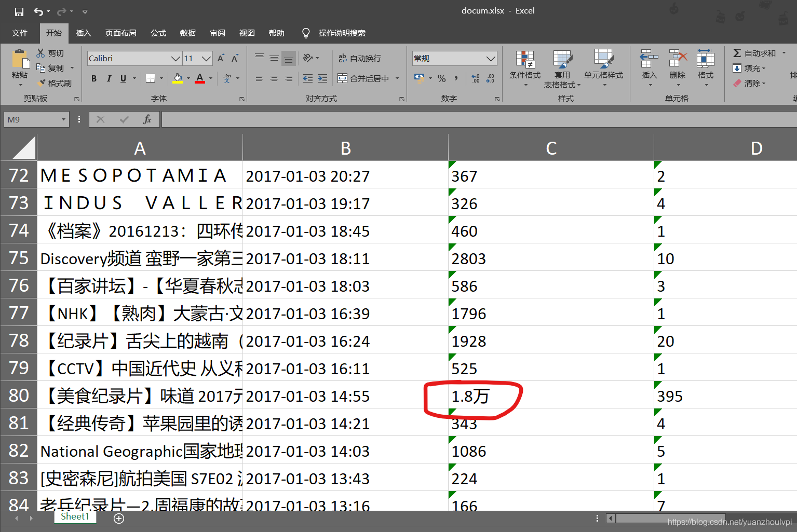Image resolution: width=797 pixels, height=532 pixels.
Task: Click 操作说明搜索 search box
Action: click(x=342, y=33)
